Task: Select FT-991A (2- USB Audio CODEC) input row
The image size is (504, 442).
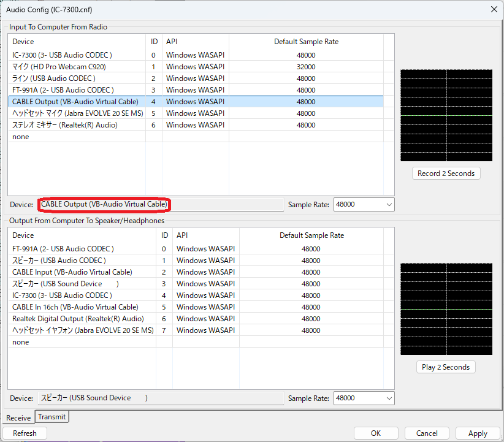Action: (196, 90)
